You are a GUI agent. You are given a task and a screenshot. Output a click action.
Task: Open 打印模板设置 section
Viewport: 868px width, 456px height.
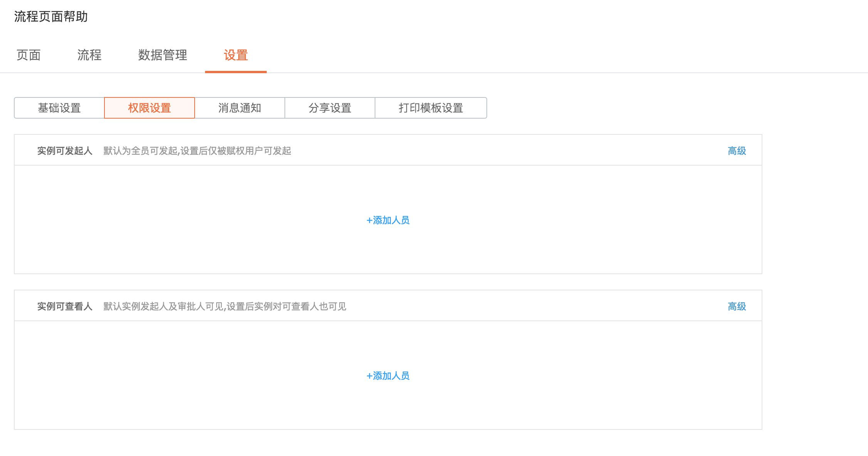pyautogui.click(x=431, y=108)
